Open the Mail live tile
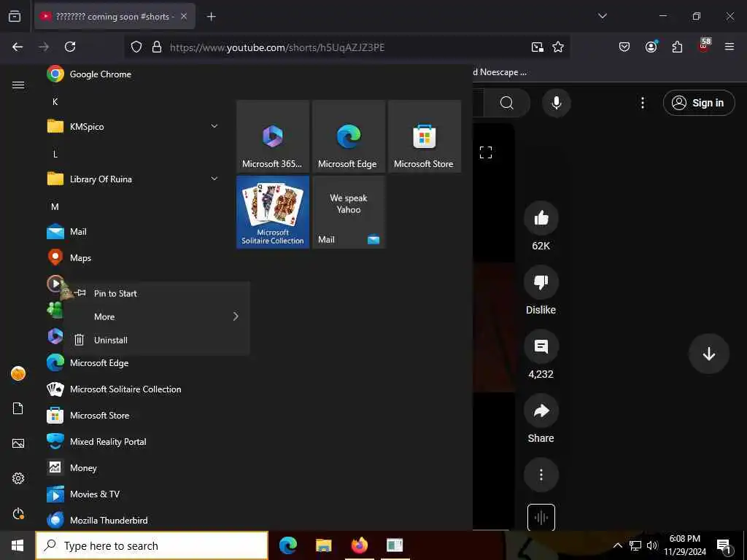 pyautogui.click(x=349, y=212)
